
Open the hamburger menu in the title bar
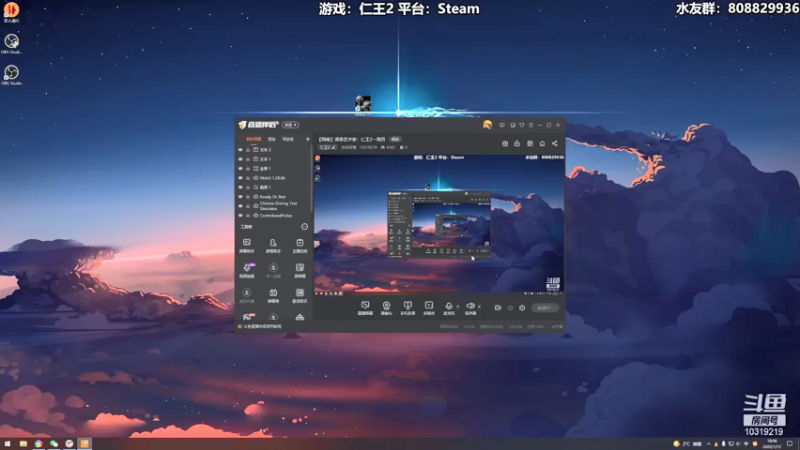point(531,125)
